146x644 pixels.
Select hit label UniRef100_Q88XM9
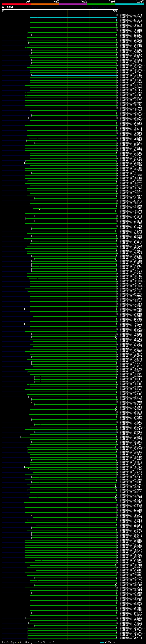(x=131, y=331)
